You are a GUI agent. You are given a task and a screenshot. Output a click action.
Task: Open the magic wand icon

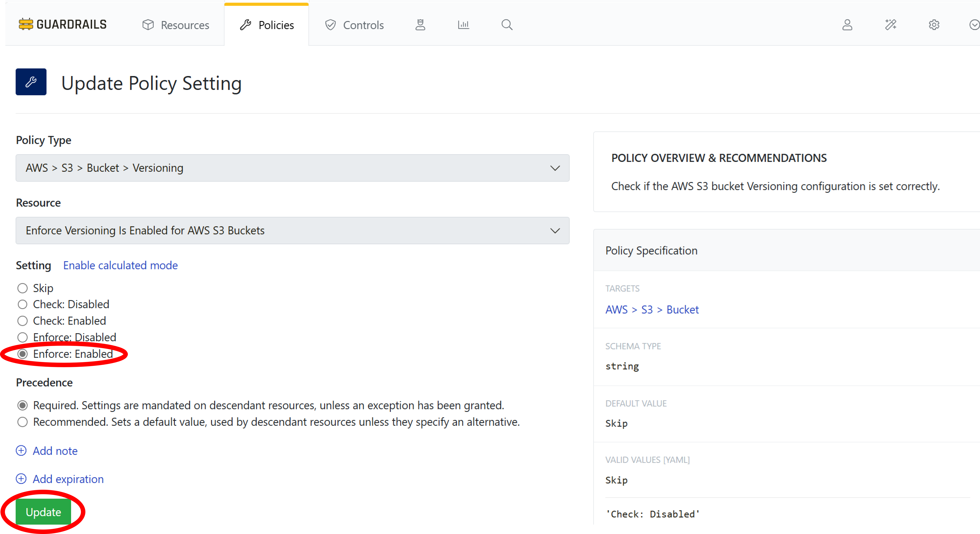891,24
